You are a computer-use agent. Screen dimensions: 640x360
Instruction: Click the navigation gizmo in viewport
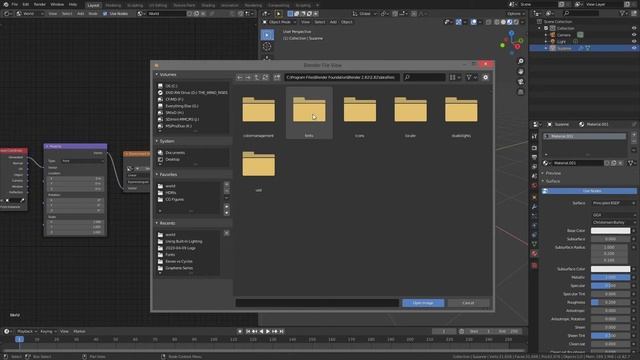[x=512, y=42]
